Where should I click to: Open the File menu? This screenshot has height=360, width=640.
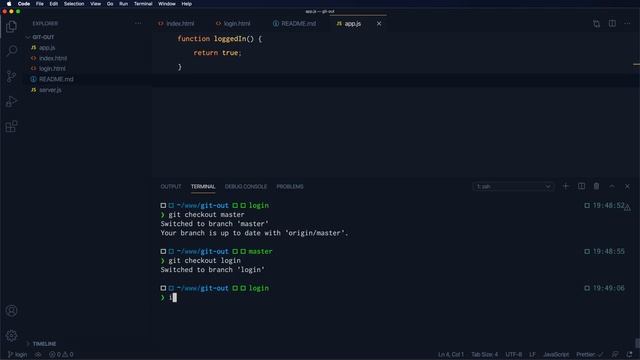(40, 4)
